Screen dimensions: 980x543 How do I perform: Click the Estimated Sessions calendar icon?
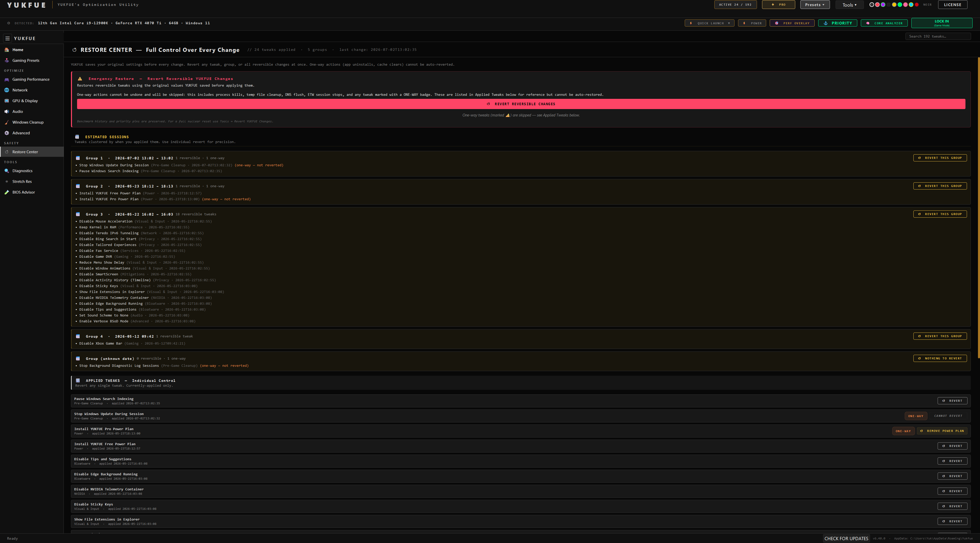(x=77, y=137)
